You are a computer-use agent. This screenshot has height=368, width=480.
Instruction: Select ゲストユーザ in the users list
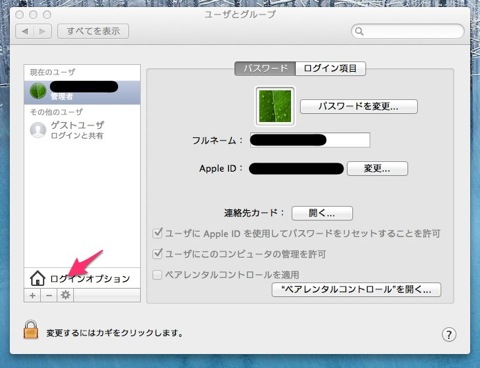pos(82,130)
